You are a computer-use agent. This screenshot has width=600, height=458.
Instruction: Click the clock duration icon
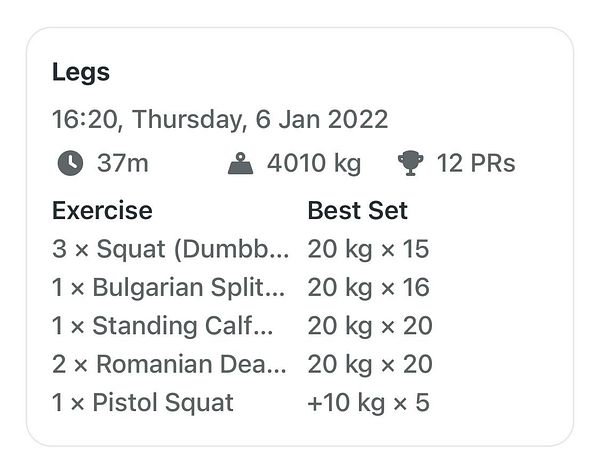pyautogui.click(x=70, y=163)
